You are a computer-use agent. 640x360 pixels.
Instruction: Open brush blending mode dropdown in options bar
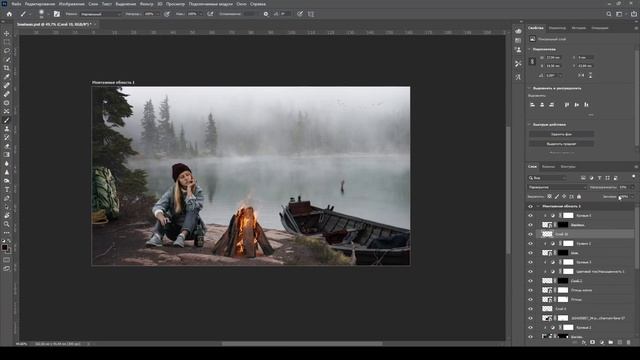coord(100,14)
